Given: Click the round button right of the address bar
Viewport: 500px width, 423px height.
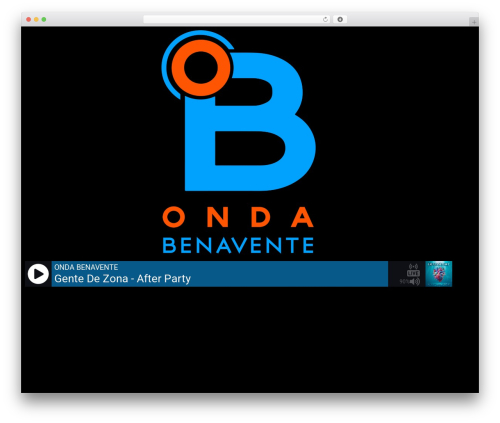Looking at the screenshot, I should coord(340,19).
